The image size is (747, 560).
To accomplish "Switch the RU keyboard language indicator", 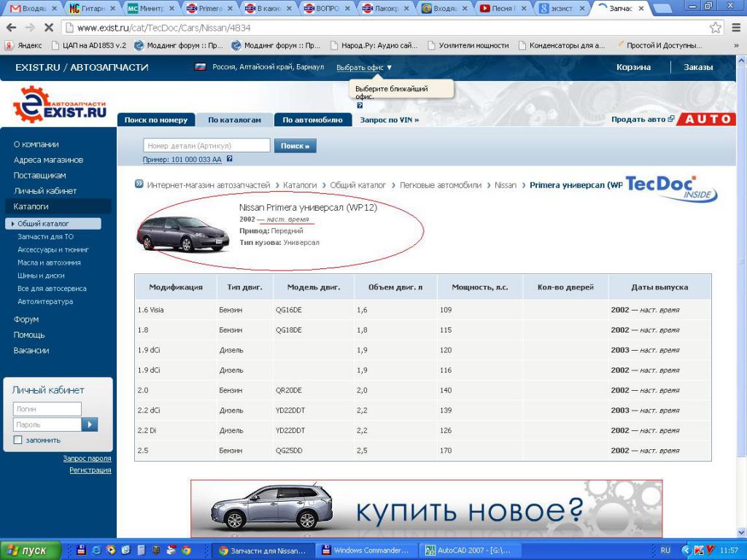I will coord(665,551).
